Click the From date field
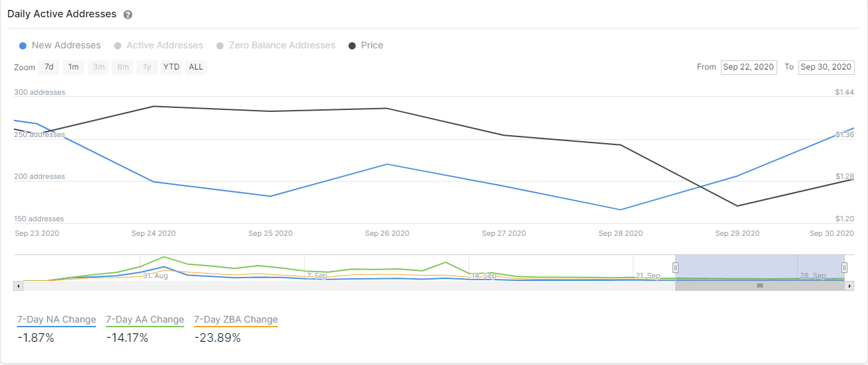The image size is (868, 365). (x=749, y=67)
